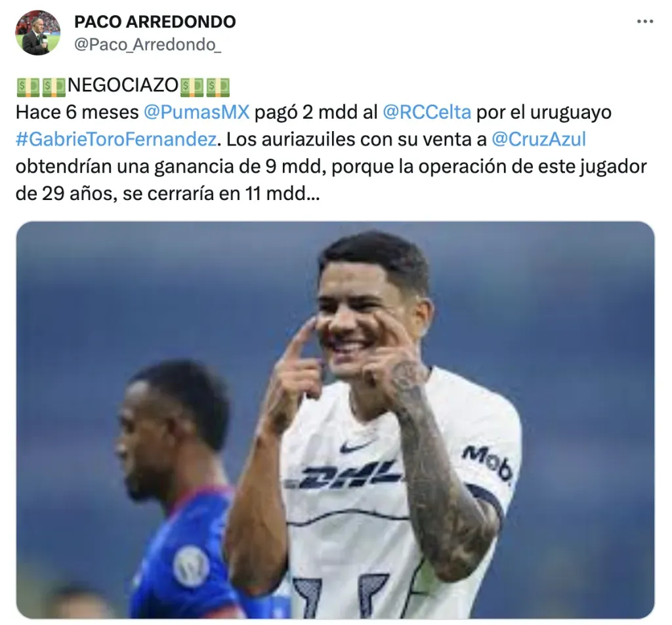Click the Nike swoosh on the white jersey
This screenshot has height=625, width=672.
pyautogui.click(x=356, y=447)
